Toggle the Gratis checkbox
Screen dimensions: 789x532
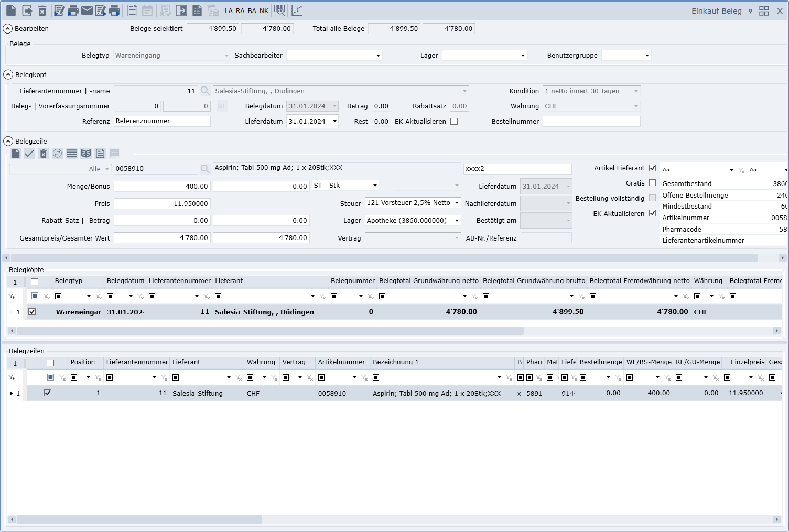tap(652, 183)
